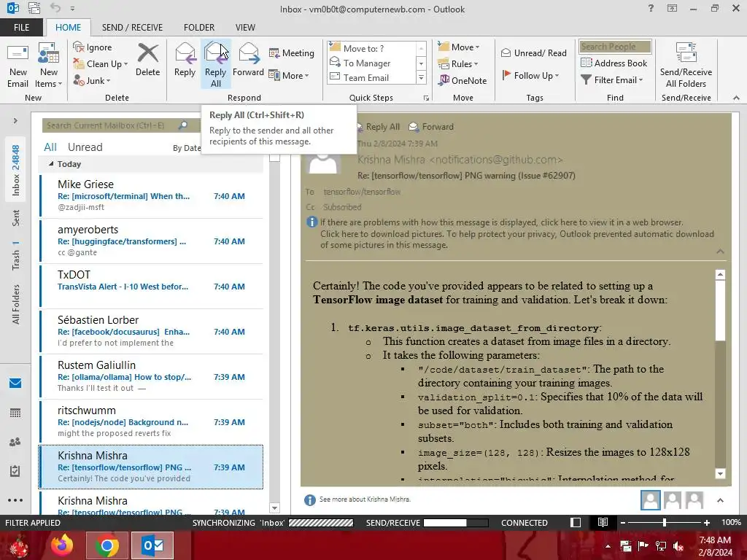Open the Mike Griese email
The image size is (747, 560).
[x=151, y=195]
